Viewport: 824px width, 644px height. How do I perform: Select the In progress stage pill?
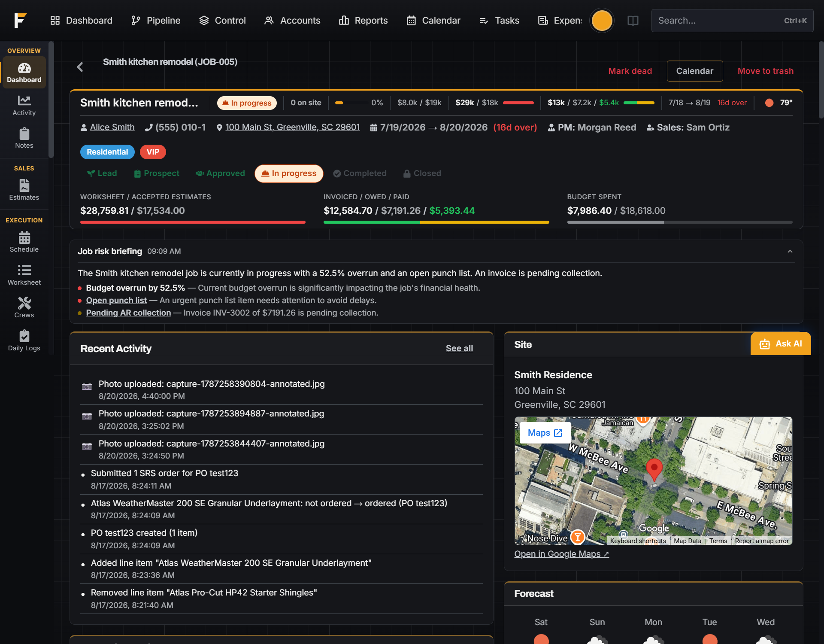click(x=289, y=173)
